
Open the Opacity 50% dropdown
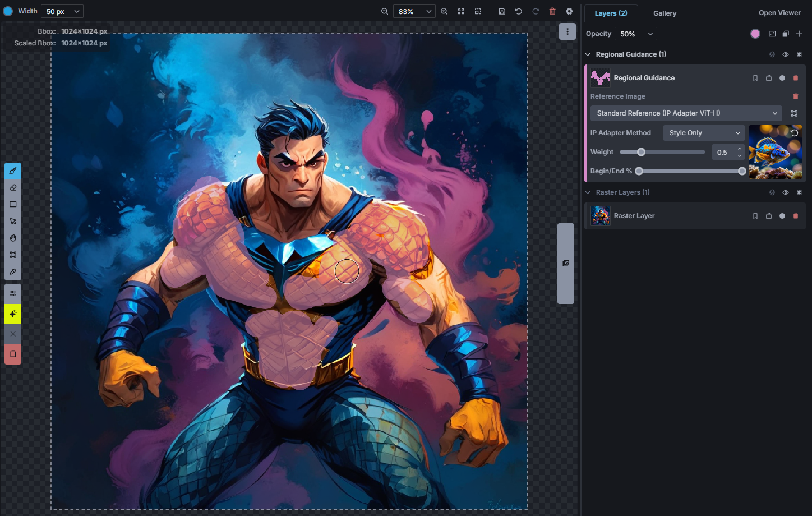636,34
